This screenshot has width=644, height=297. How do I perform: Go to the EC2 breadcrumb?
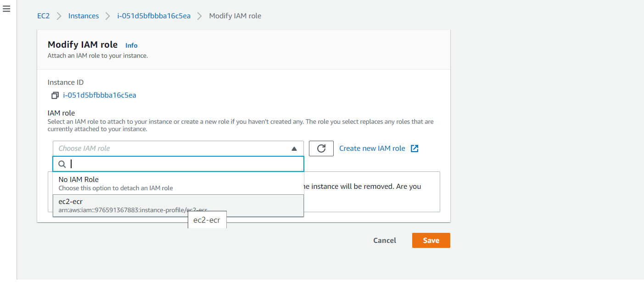click(43, 16)
